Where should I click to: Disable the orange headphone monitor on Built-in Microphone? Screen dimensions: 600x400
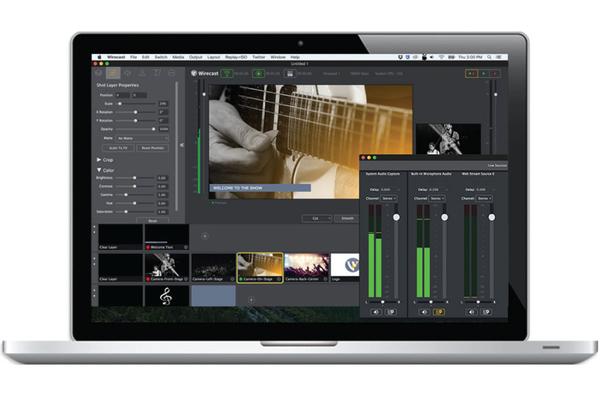point(439,312)
